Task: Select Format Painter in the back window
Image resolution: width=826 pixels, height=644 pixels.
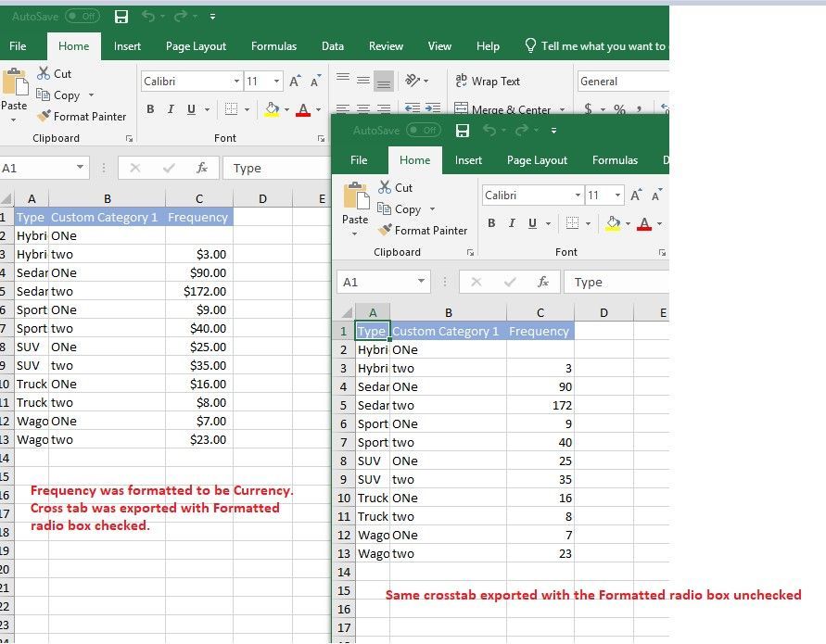Action: click(x=82, y=117)
